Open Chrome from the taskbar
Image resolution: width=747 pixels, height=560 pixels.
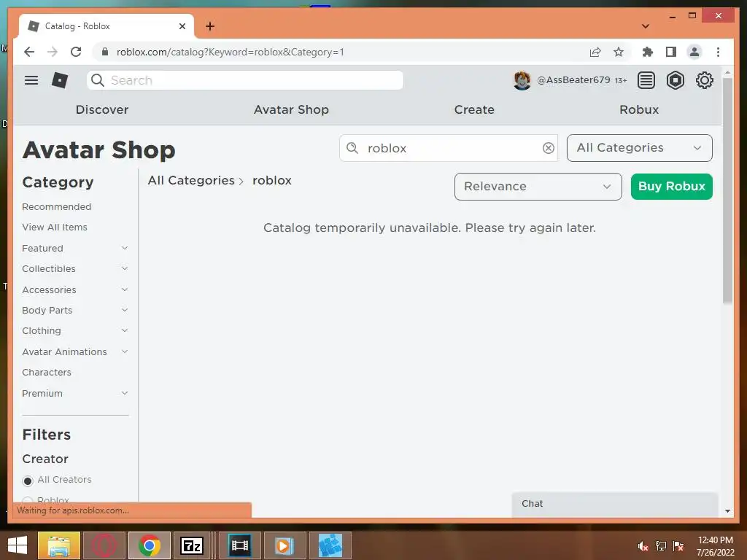pos(149,545)
